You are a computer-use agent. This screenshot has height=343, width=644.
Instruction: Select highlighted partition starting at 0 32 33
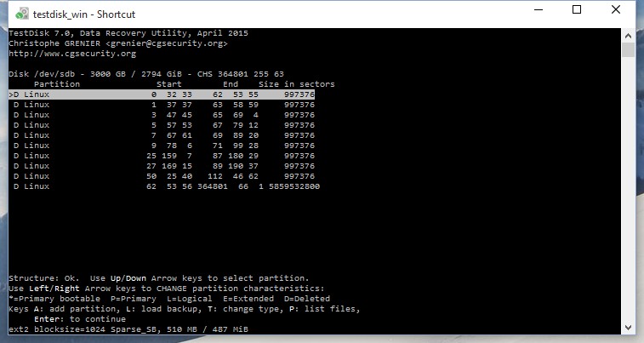point(162,94)
